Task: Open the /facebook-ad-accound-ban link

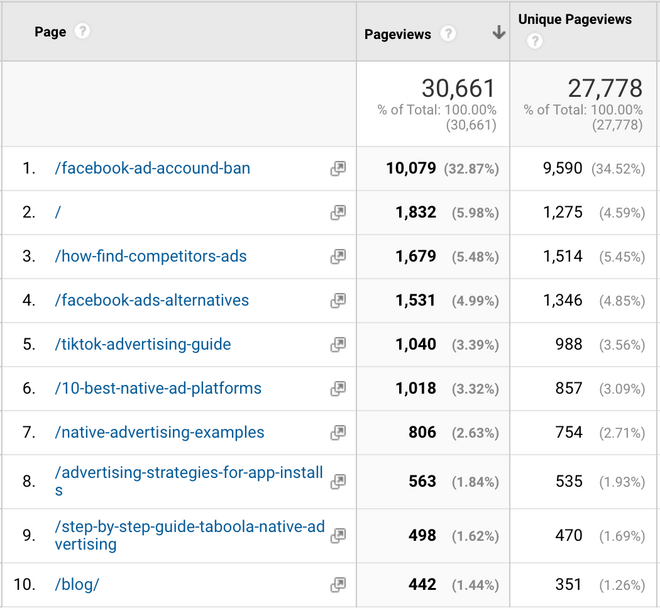Action: click(152, 169)
